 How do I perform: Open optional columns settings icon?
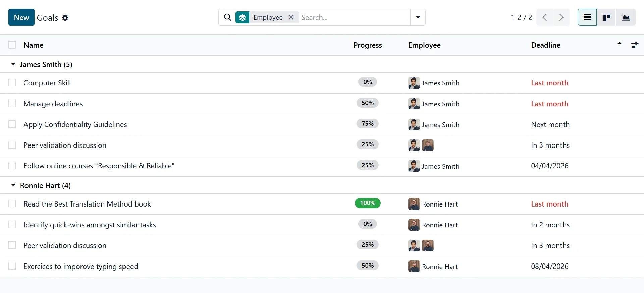[x=635, y=45]
